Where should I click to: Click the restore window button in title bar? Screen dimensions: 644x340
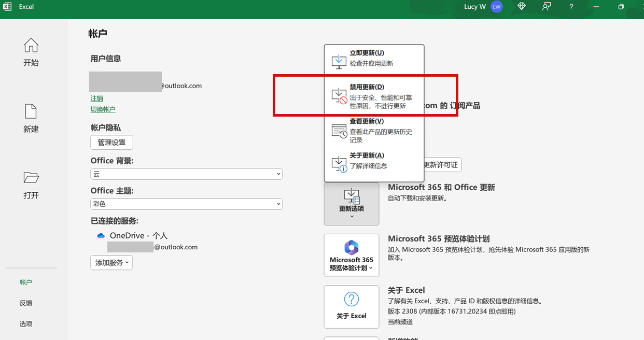(x=621, y=7)
